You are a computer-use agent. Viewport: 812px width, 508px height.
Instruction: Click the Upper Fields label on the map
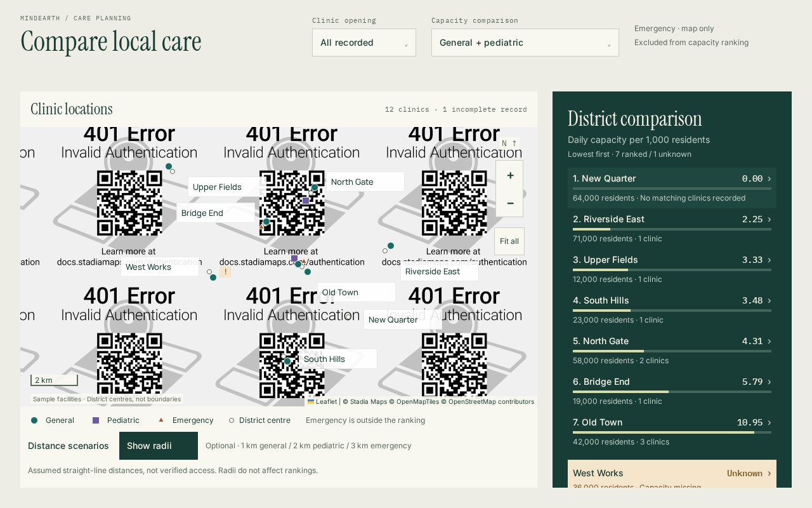(226, 187)
